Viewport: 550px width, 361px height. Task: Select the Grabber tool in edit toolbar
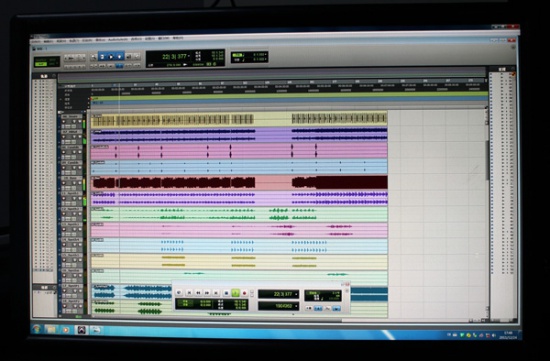[x=119, y=57]
